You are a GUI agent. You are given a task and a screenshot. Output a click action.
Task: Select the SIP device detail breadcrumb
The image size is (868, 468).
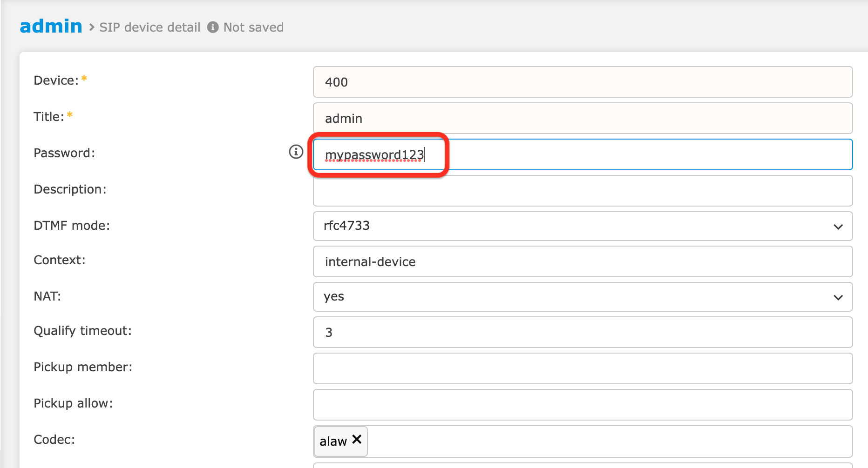pos(149,27)
